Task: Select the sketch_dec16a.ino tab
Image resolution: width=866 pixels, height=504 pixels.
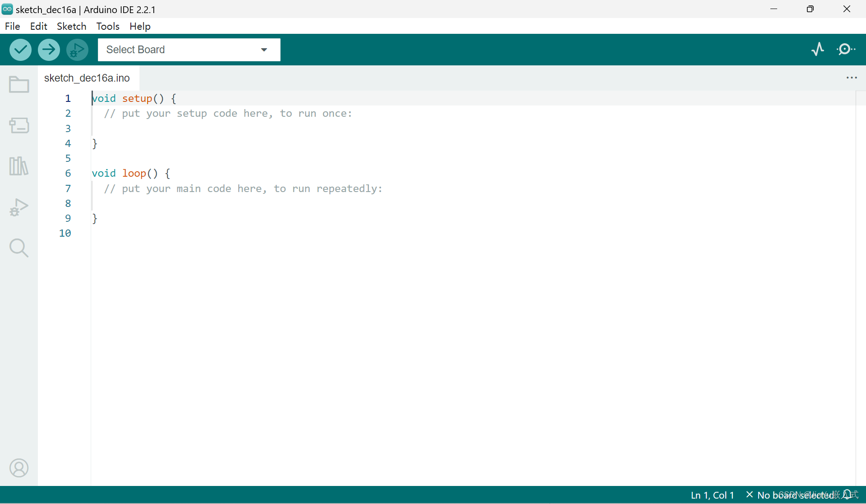Action: [x=87, y=78]
